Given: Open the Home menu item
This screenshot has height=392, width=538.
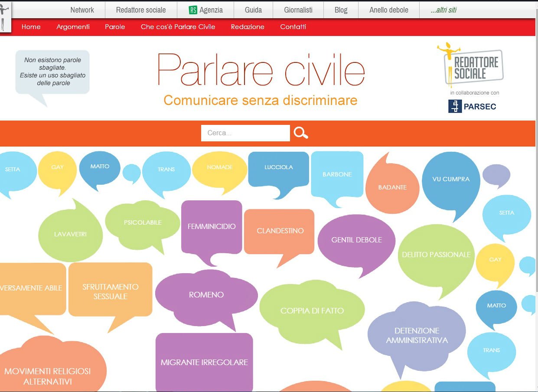Looking at the screenshot, I should (31, 27).
